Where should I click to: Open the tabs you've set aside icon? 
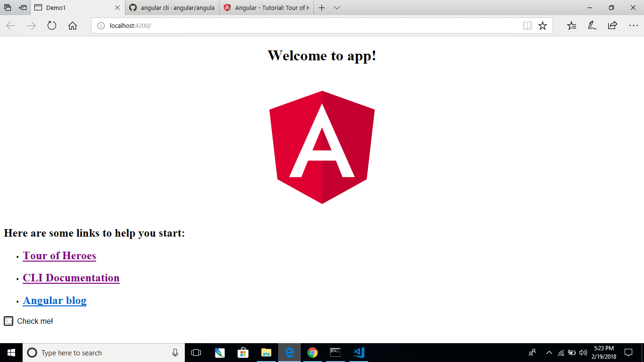click(x=8, y=8)
